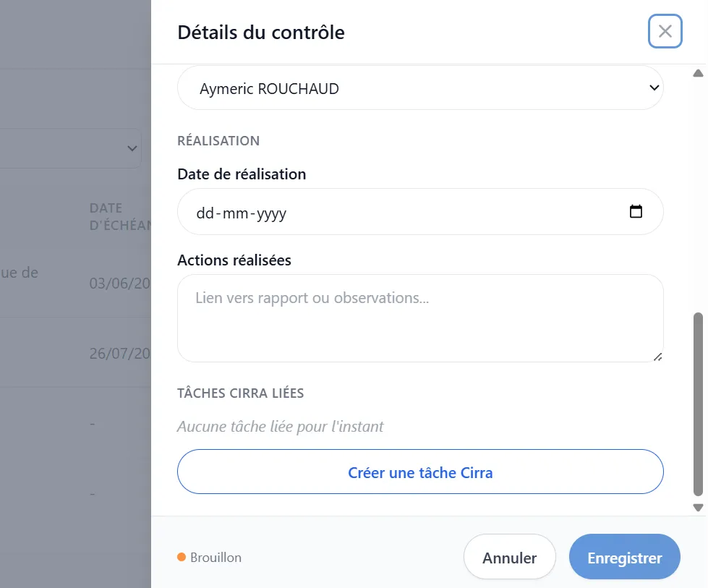
Task: Click the orange Brouillon status dot
Action: tap(182, 557)
